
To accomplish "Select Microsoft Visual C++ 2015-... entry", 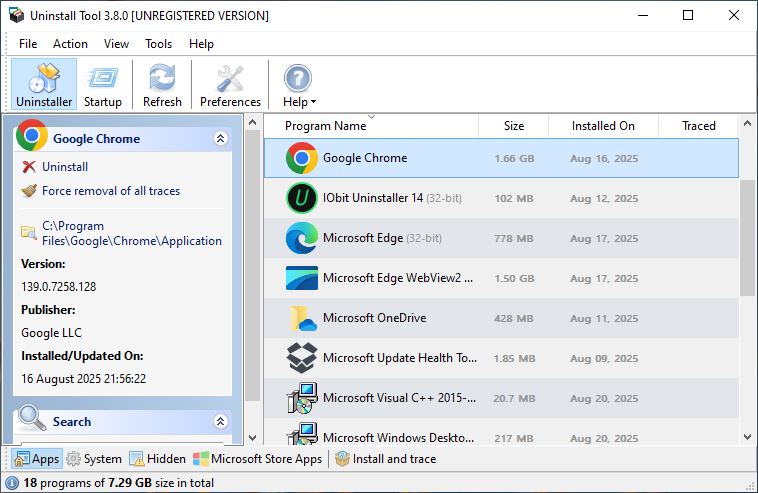I will coord(399,398).
